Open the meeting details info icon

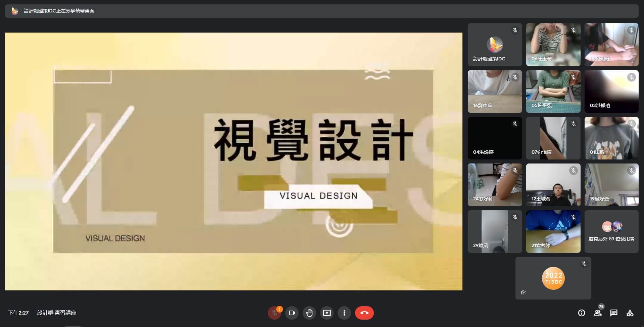click(x=582, y=313)
